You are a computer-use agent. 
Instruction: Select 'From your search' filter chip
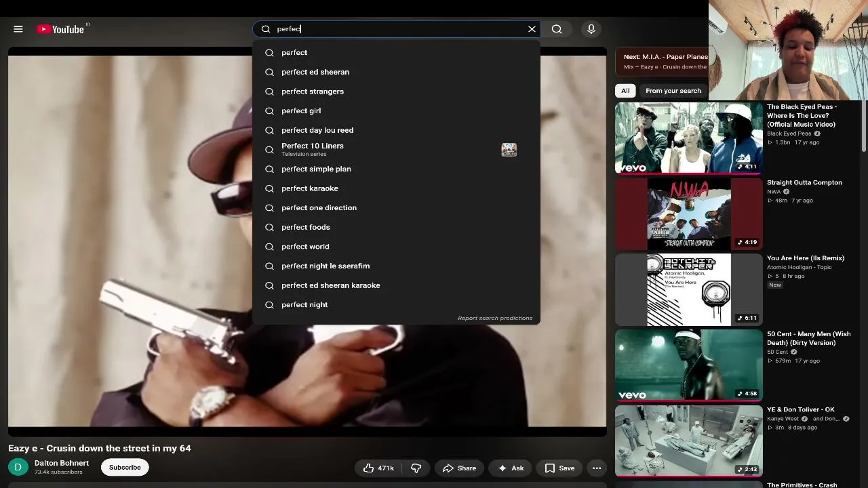(673, 91)
